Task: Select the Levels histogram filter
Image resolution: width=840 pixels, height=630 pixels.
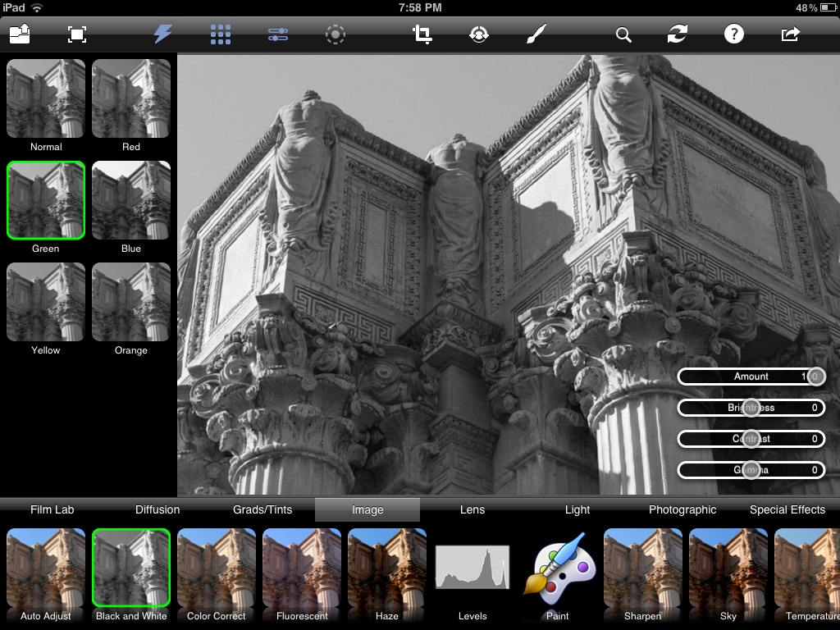Action: [472, 568]
